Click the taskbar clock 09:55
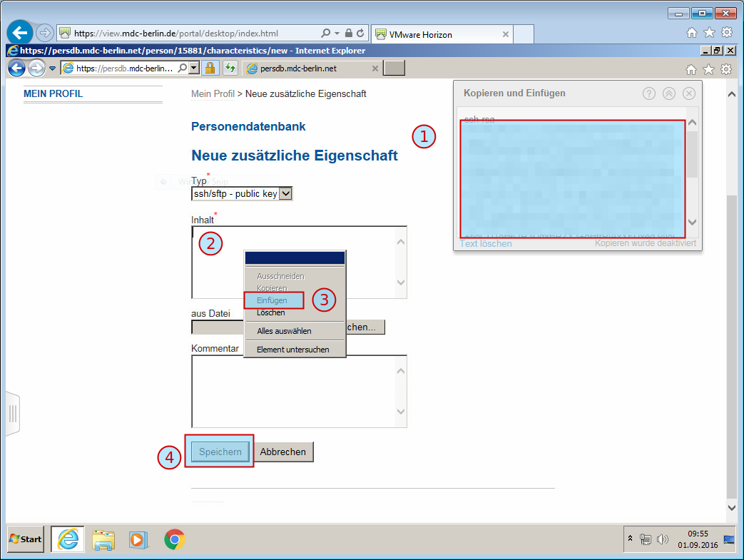This screenshot has width=744, height=560. pyautogui.click(x=698, y=534)
